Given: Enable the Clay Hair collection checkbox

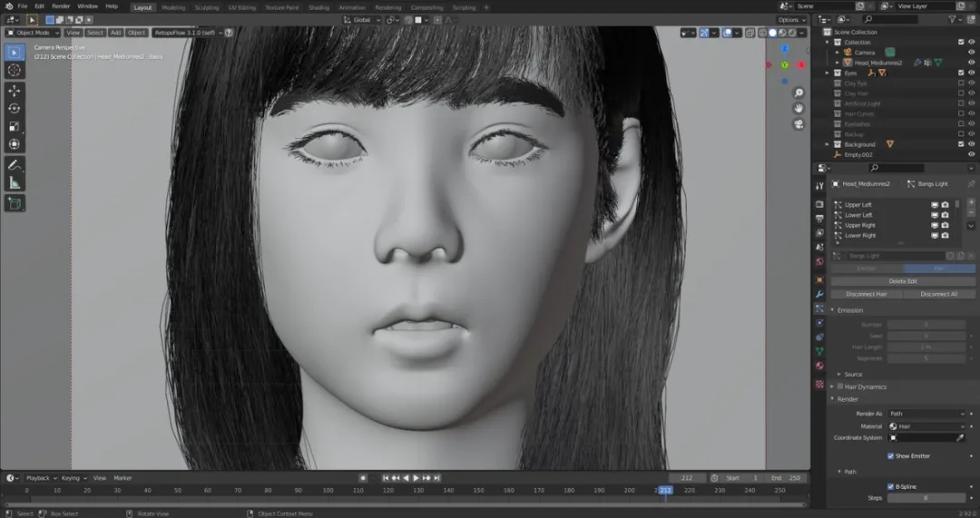Looking at the screenshot, I should click(961, 93).
